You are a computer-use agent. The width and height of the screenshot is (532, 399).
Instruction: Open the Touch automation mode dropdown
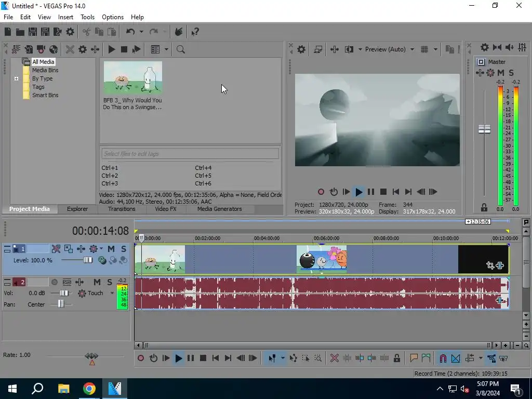(x=112, y=293)
